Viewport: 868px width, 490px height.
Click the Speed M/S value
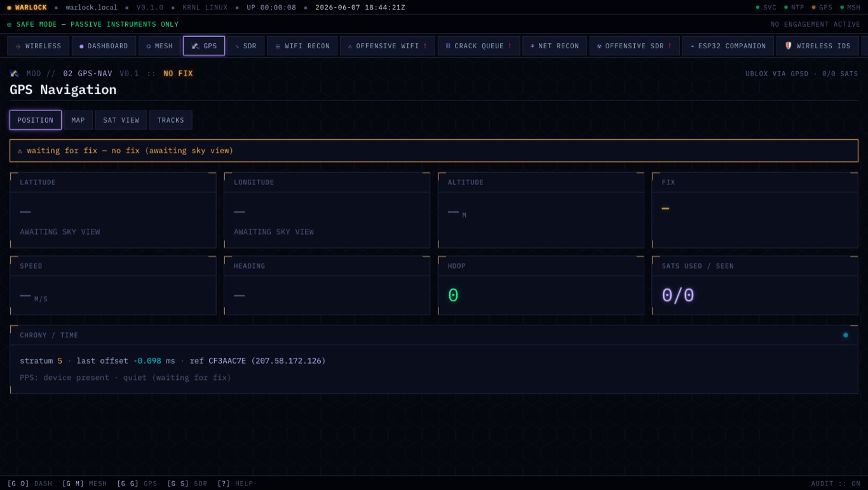tap(34, 296)
